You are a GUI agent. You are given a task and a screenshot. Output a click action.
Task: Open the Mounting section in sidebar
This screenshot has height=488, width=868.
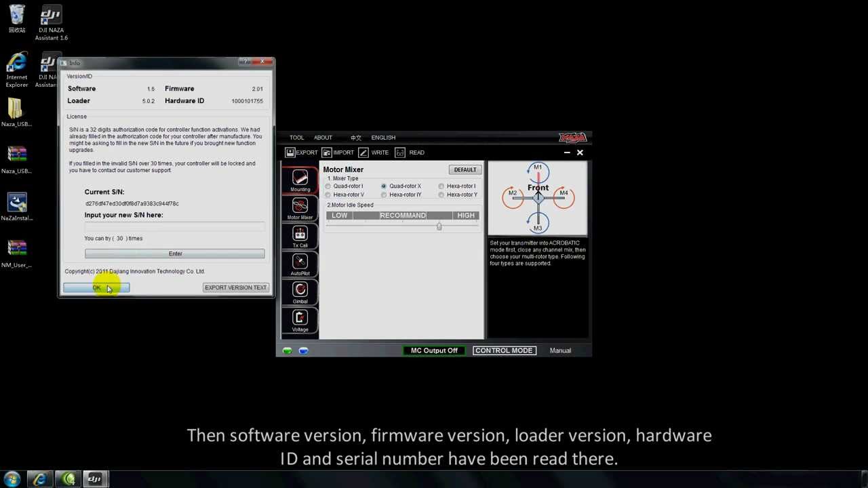[x=300, y=180]
